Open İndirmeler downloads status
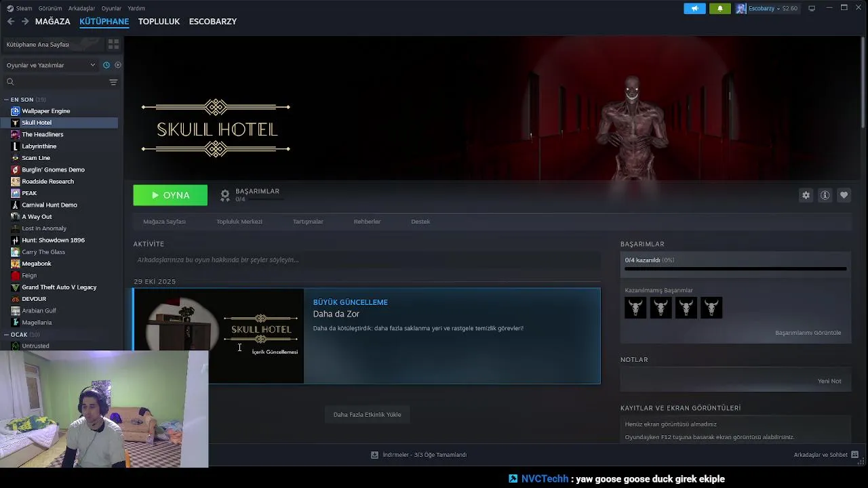Screen dimensions: 868x488 [418, 455]
